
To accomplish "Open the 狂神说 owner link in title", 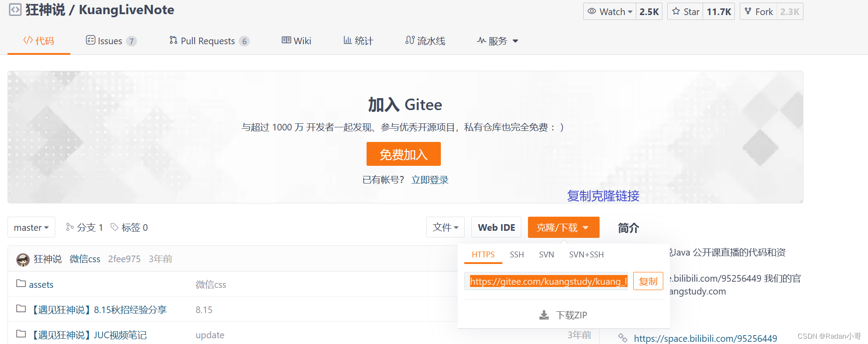I will pos(45,10).
